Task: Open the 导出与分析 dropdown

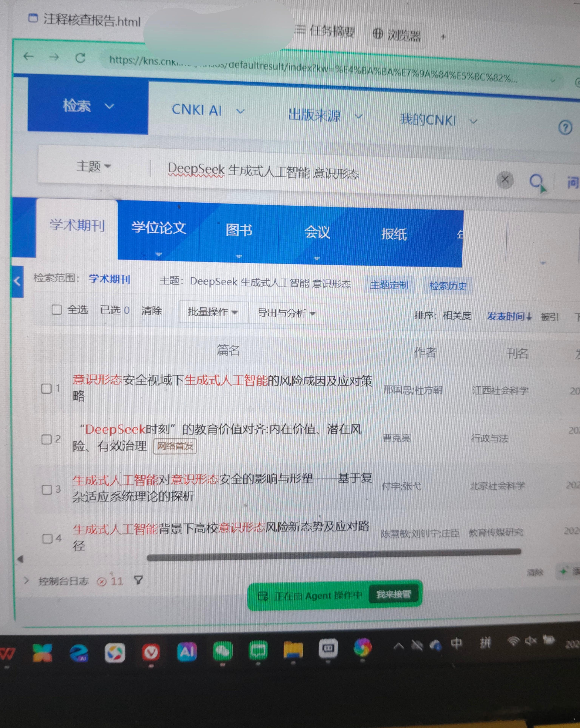Action: pyautogui.click(x=287, y=313)
